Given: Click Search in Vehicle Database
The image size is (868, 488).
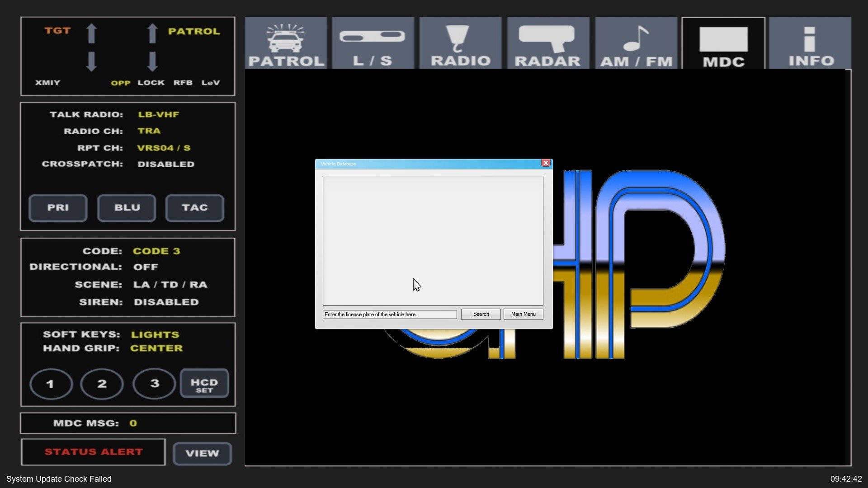Looking at the screenshot, I should click(481, 314).
